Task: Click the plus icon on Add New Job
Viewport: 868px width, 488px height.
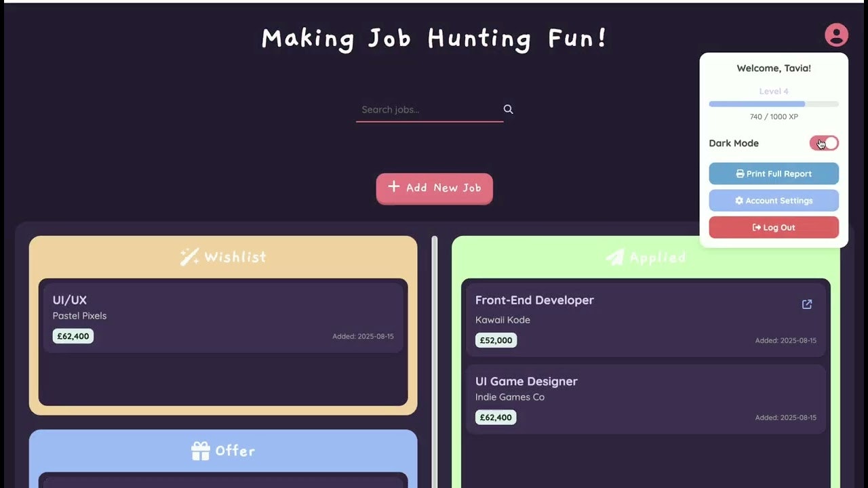Action: tap(393, 188)
